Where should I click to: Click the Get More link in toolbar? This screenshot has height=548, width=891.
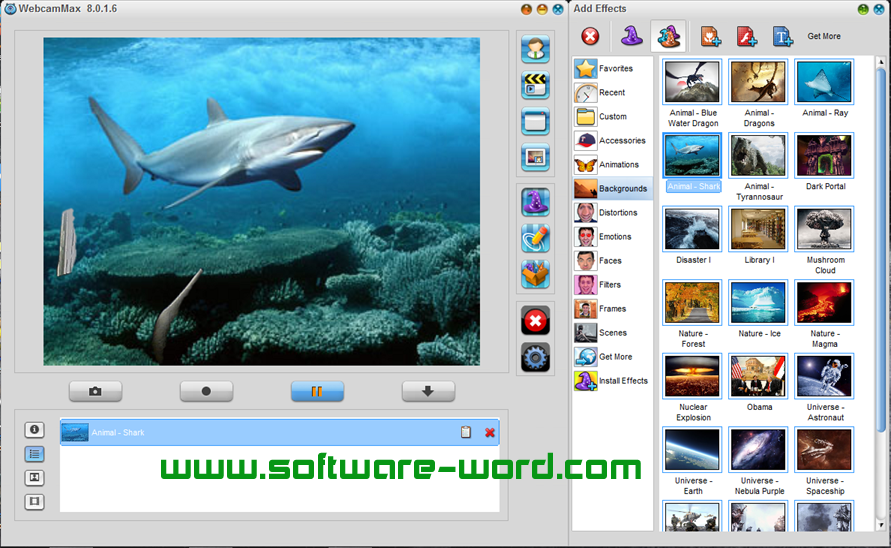[823, 36]
